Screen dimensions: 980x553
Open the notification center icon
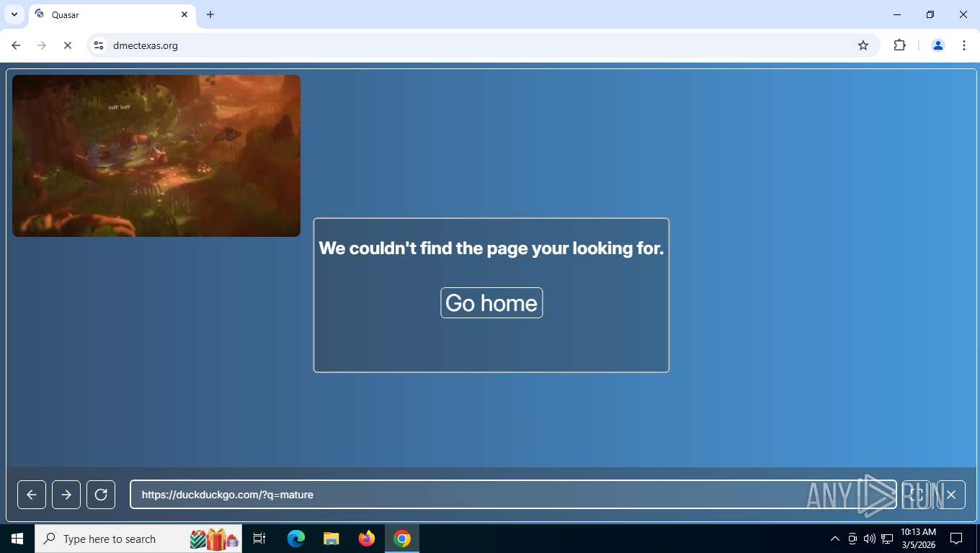956,539
